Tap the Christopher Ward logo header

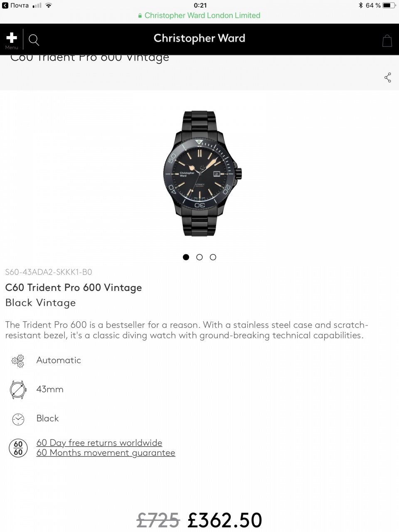[199, 38]
